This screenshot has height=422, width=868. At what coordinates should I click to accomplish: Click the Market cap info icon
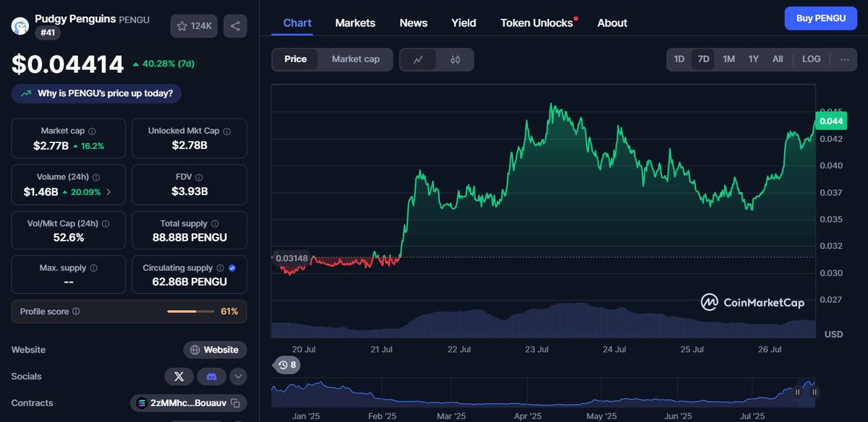[92, 132]
